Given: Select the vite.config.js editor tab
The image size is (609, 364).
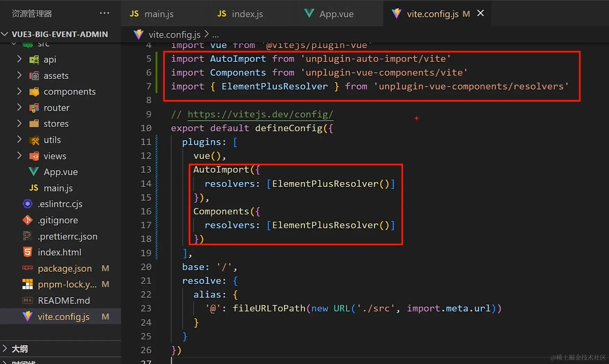Looking at the screenshot, I should click(x=437, y=14).
